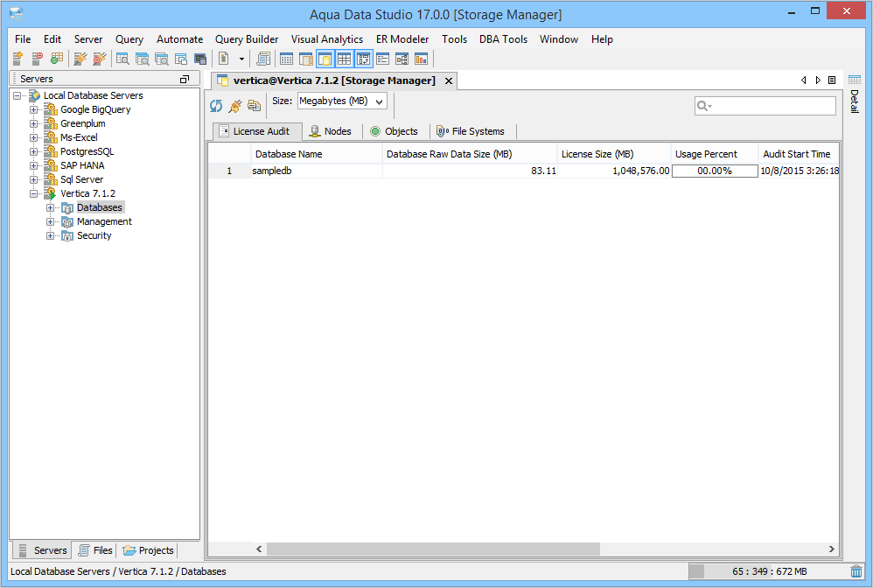
Task: Open the Query menu
Action: tap(129, 39)
